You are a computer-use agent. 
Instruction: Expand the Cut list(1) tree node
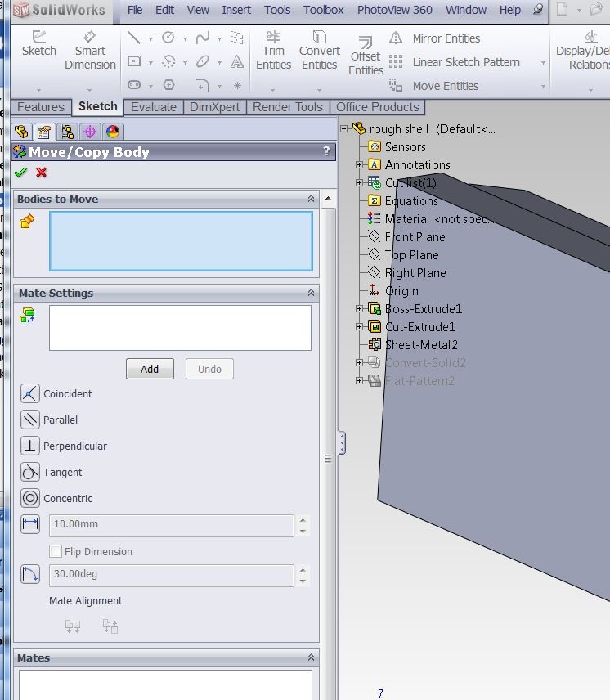(359, 183)
